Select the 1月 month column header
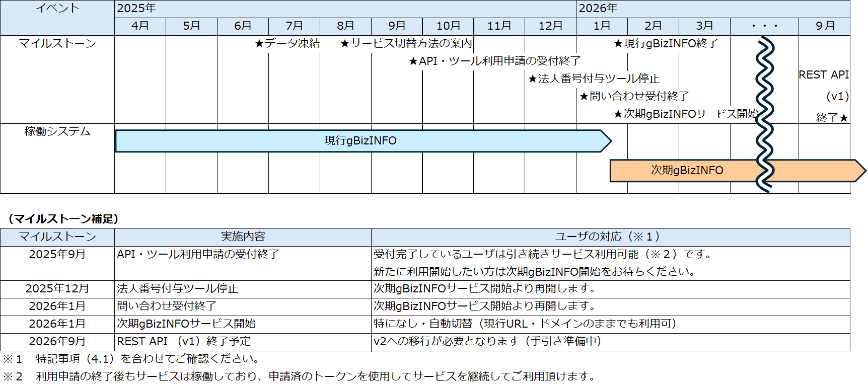The height and width of the screenshot is (387, 868). pyautogui.click(x=602, y=26)
